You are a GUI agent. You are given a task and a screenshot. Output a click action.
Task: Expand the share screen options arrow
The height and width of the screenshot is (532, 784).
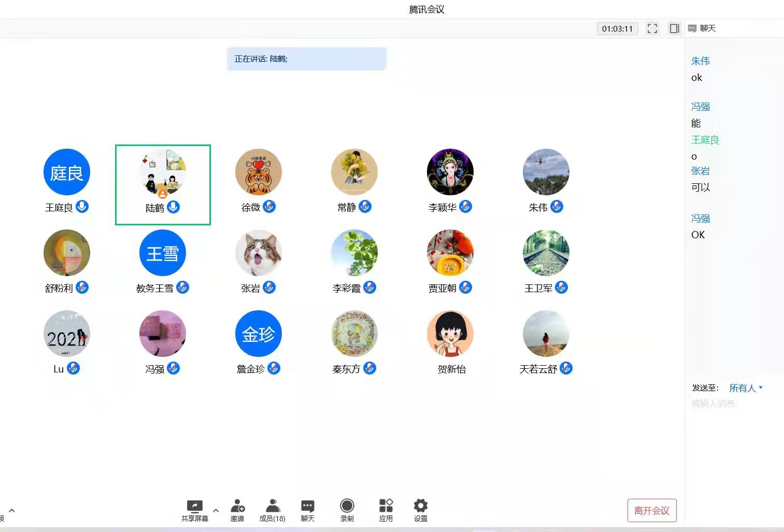(216, 510)
